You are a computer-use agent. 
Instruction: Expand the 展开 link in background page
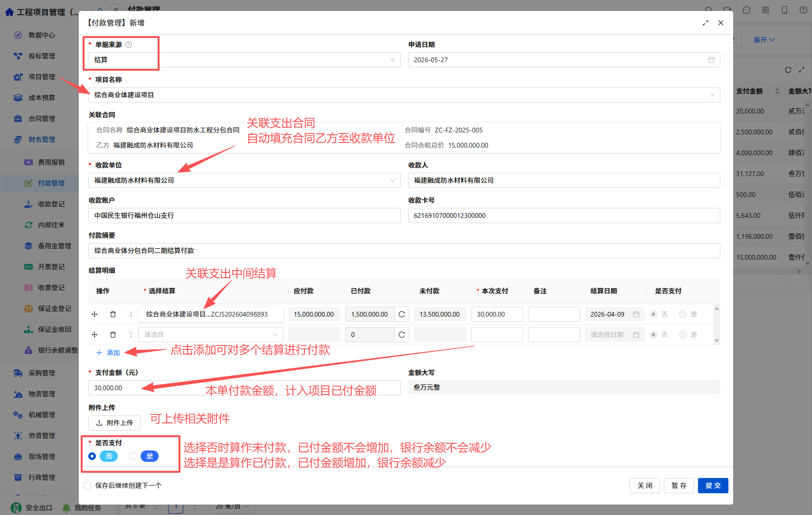point(764,40)
